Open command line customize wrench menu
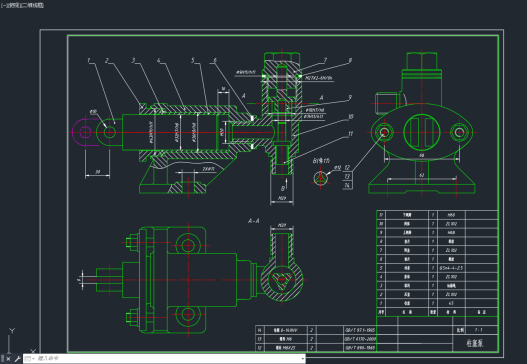Viewport: 527px width, 364px height. pyautogui.click(x=17, y=359)
